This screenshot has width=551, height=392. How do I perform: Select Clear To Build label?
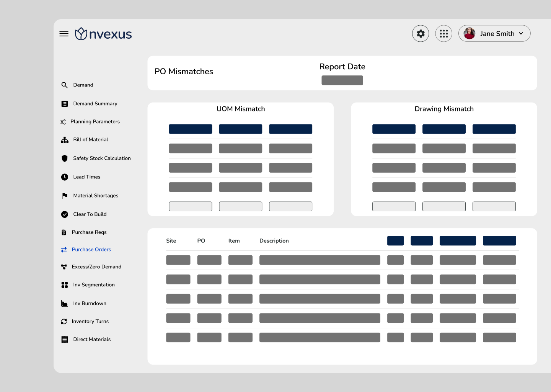pyautogui.click(x=90, y=214)
